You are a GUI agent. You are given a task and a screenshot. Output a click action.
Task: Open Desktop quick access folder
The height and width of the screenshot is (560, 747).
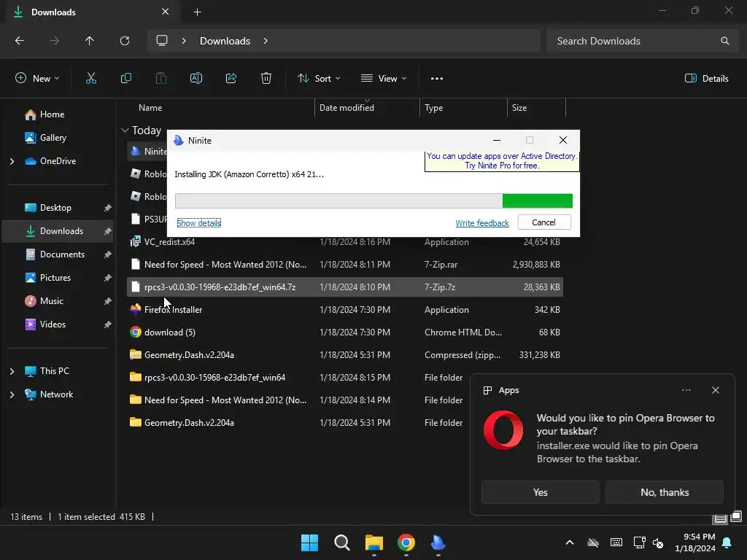click(55, 208)
